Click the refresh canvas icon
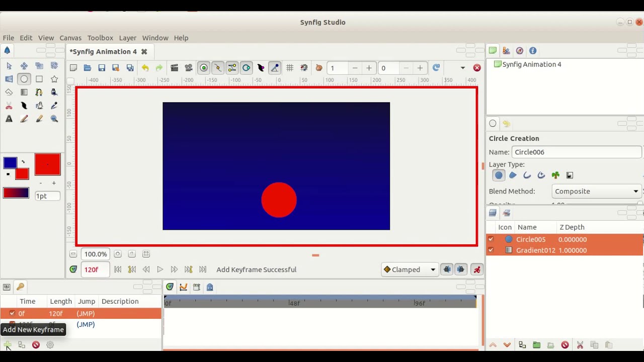Viewport: 644px width, 362px height. 436,68
